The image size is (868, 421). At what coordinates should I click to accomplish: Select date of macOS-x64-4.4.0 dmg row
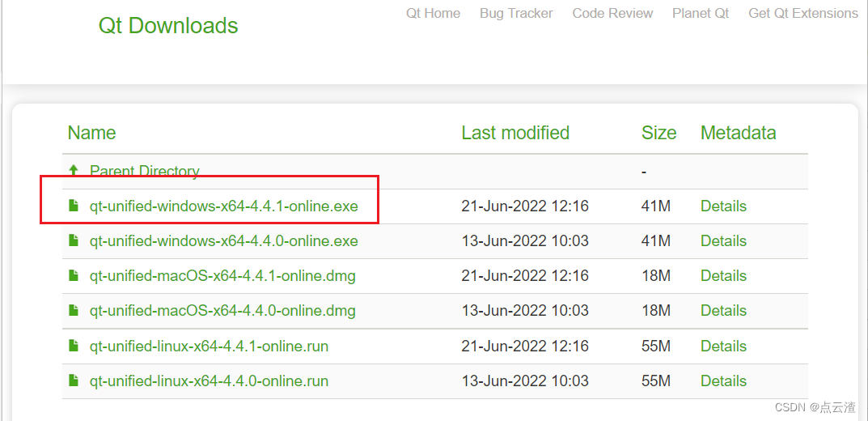click(525, 311)
